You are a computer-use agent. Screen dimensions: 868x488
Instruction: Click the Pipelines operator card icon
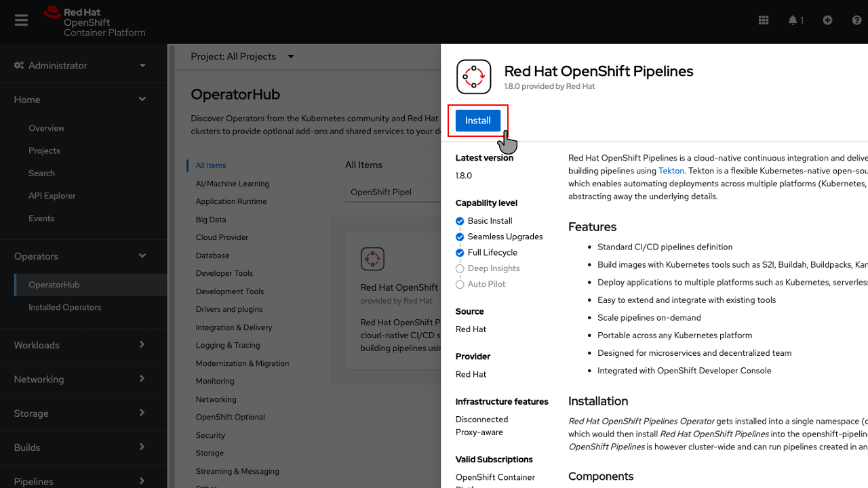[372, 259]
